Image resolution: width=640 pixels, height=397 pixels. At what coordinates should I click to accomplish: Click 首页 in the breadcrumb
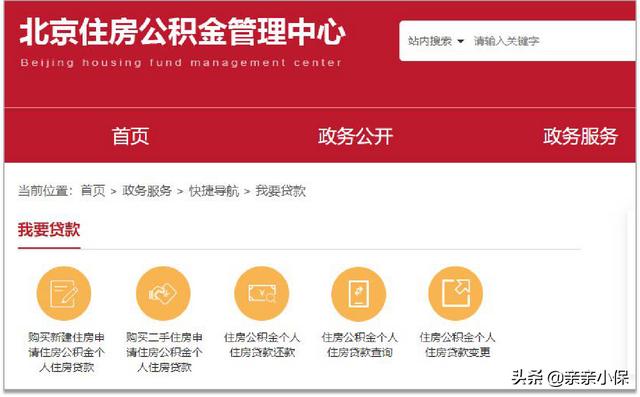click(x=93, y=191)
